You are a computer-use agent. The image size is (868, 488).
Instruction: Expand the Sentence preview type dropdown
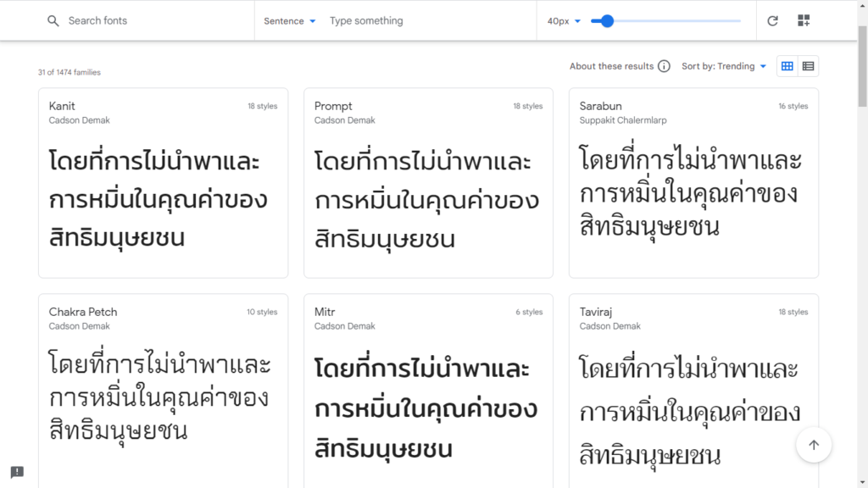[x=290, y=21]
